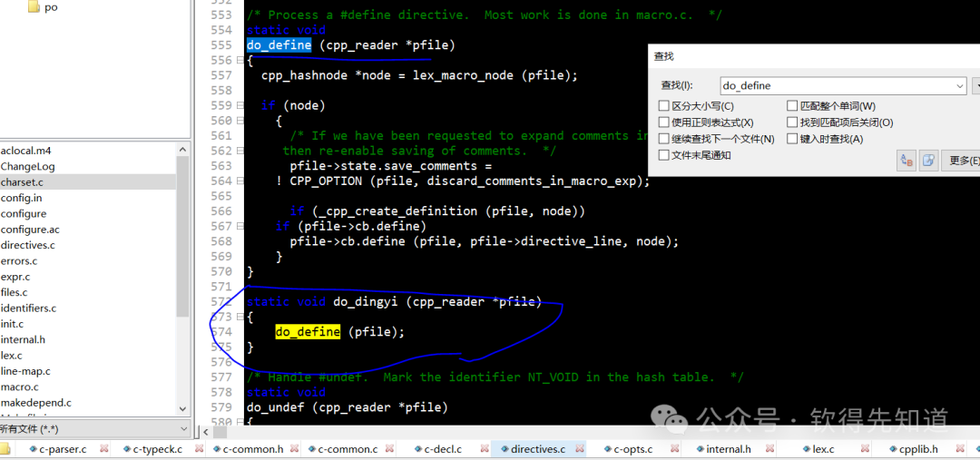Select aclocal.m4 in the file list
980x460 pixels.
[x=25, y=151]
